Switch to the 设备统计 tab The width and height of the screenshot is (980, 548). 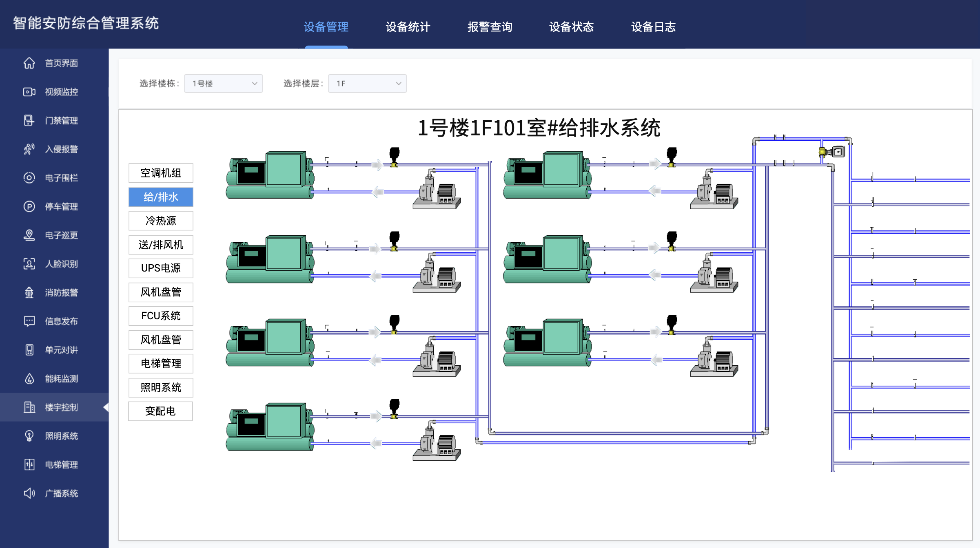pos(408,27)
